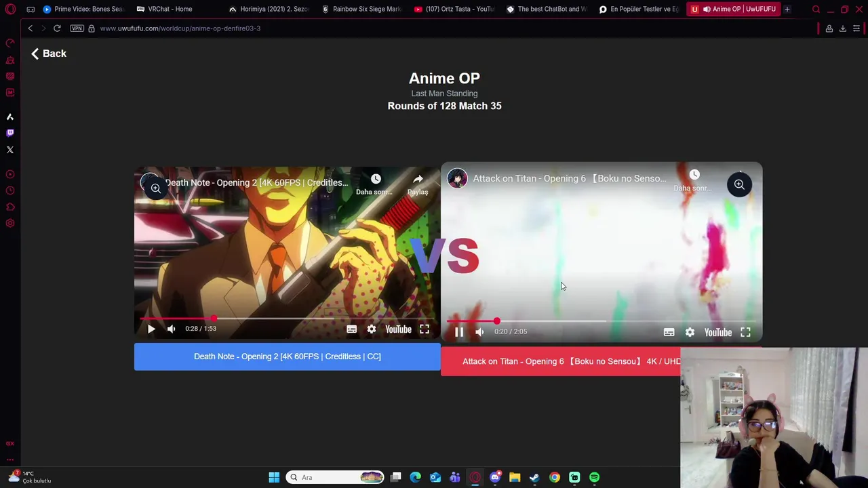Seek the Attack on Titan progress bar

(x=601, y=321)
